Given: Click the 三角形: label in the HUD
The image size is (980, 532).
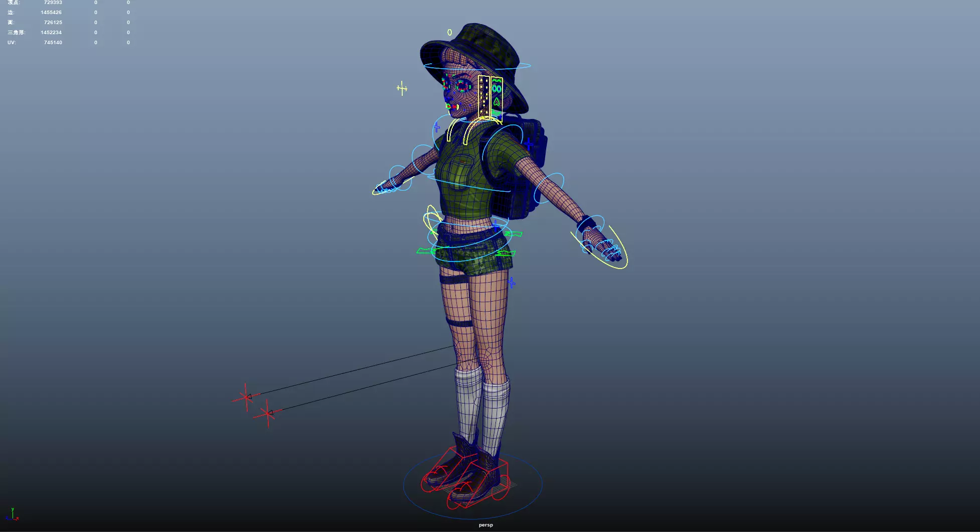Looking at the screenshot, I should (16, 33).
